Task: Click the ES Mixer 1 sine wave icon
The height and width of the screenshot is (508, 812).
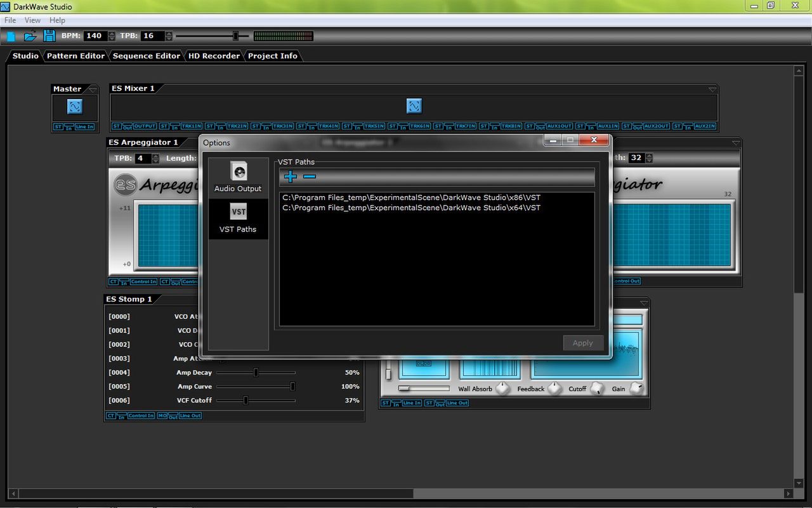Action: 414,106
